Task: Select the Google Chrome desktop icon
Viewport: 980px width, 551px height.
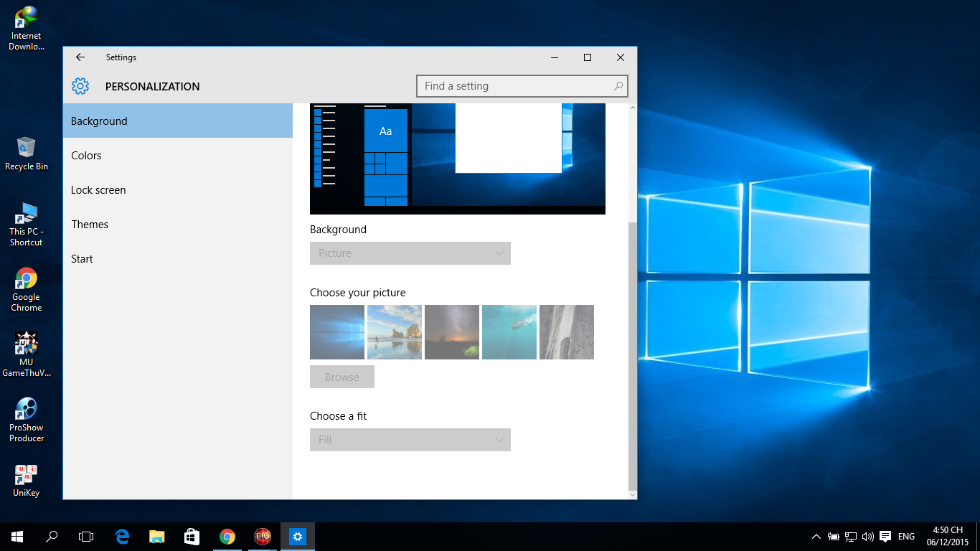Action: click(x=27, y=290)
